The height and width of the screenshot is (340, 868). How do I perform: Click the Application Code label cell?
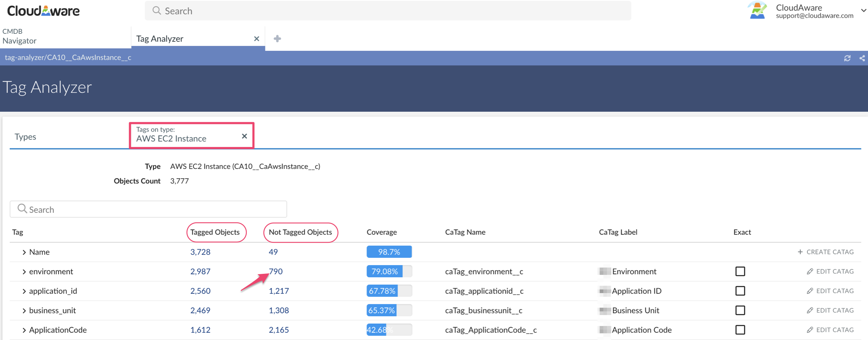642,330
